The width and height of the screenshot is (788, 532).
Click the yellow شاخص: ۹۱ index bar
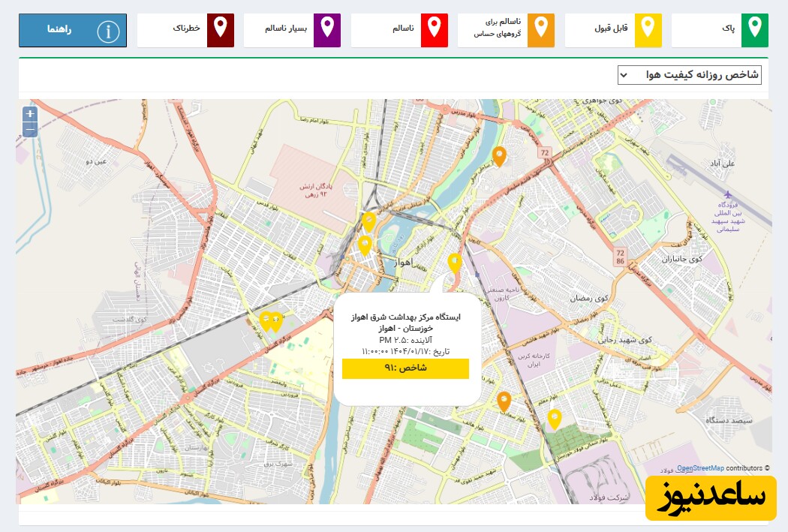coord(405,368)
